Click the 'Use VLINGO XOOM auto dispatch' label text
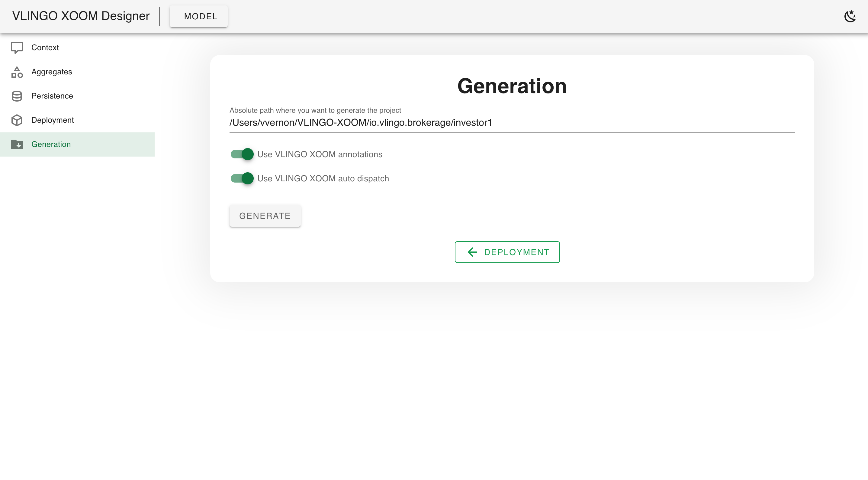The image size is (868, 480). tap(323, 178)
